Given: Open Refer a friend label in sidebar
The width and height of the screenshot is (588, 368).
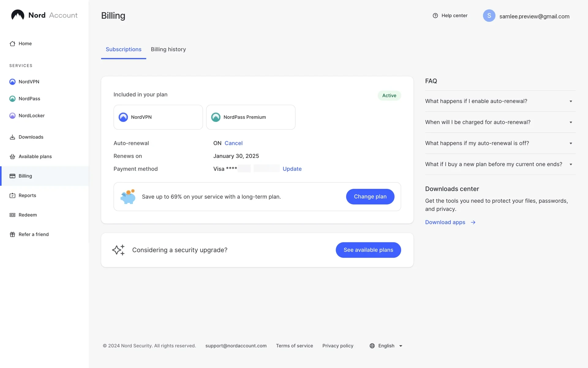Looking at the screenshot, I should (34, 234).
